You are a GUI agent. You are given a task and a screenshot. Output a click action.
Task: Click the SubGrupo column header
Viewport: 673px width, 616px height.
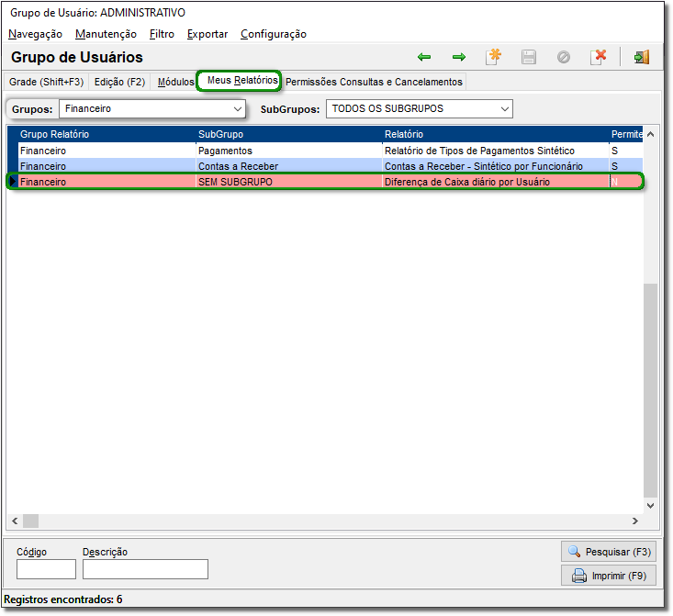click(x=289, y=134)
